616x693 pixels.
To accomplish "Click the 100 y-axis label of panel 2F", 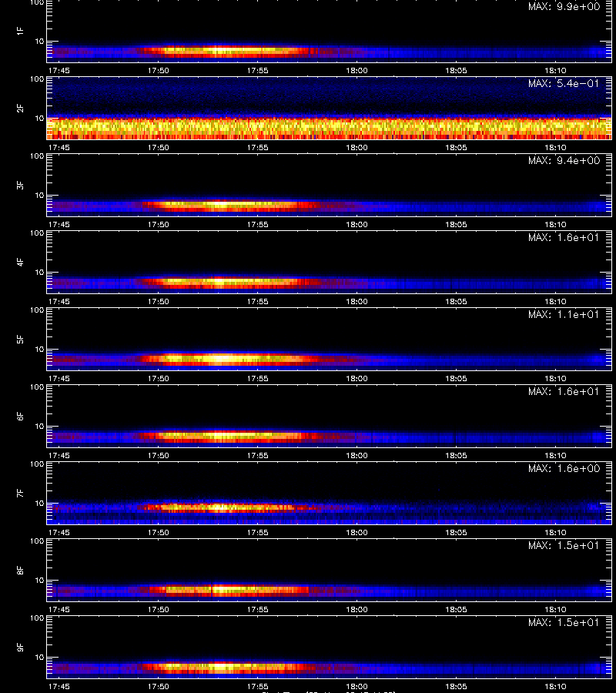I will click(x=37, y=79).
